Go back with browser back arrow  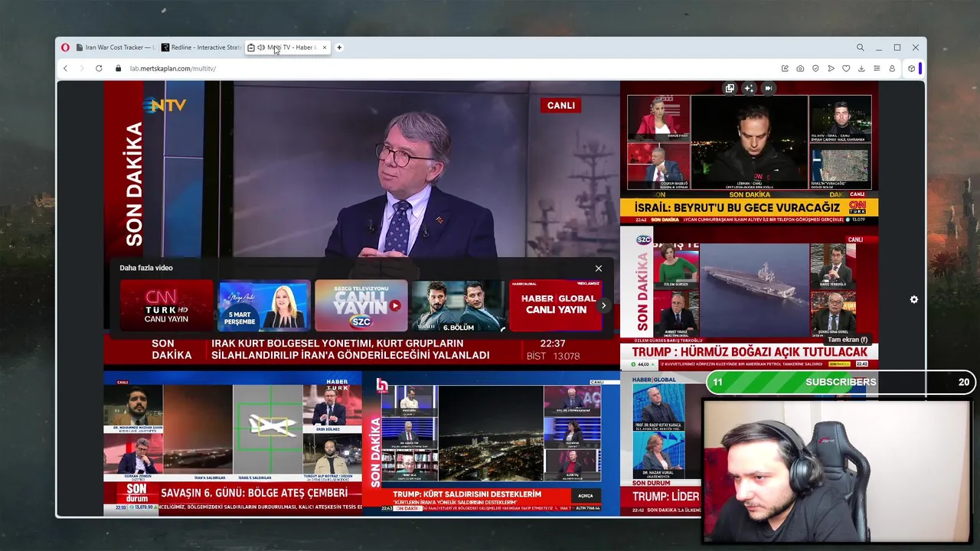coord(65,68)
